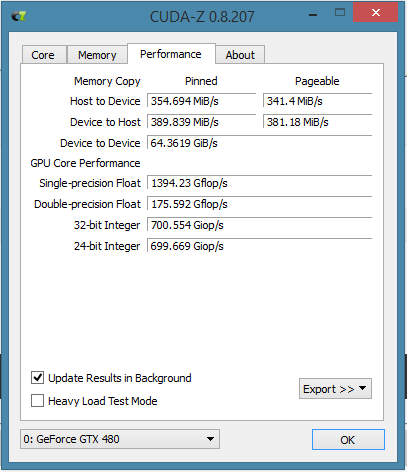Open the GeForce GTX 480 device dropdown
The width and height of the screenshot is (407, 472).
point(120,439)
